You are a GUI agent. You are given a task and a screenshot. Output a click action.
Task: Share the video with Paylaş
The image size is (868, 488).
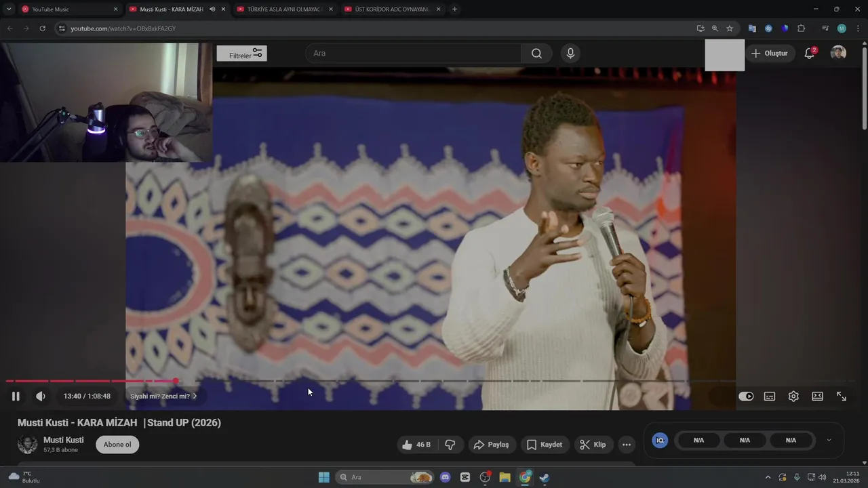[492, 445]
